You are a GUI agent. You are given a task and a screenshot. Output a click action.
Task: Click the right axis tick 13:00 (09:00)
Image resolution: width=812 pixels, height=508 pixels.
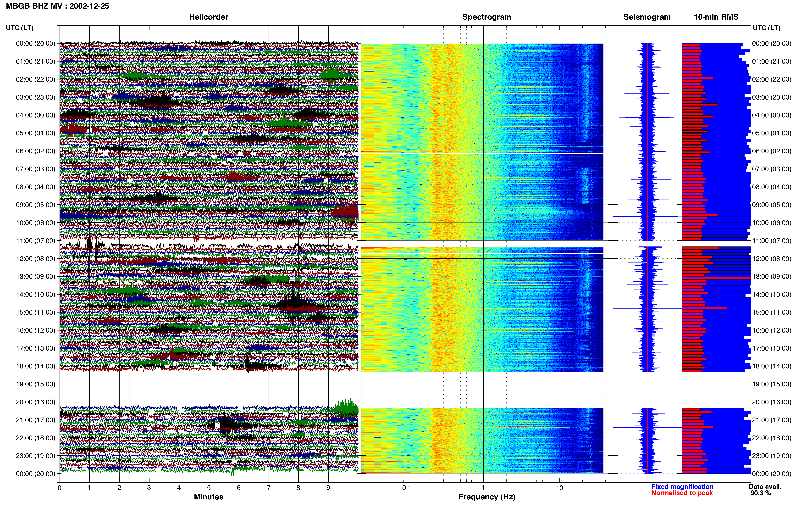(x=772, y=277)
